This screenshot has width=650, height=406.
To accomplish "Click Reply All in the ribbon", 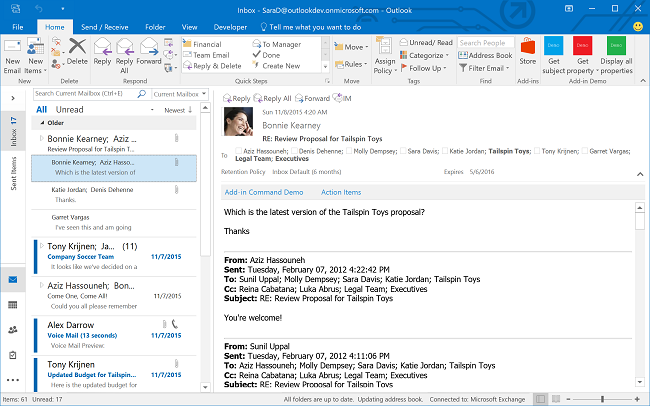I will [125, 52].
